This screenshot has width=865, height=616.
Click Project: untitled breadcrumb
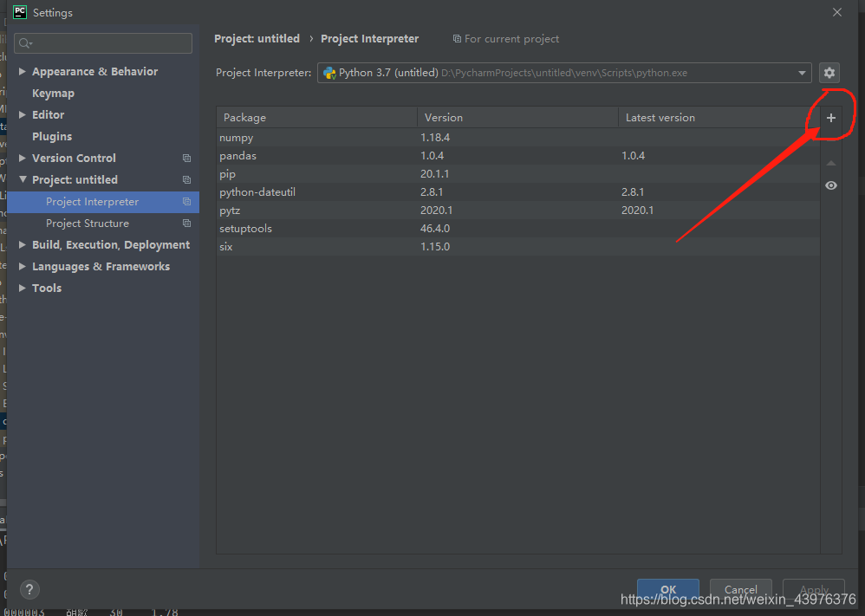[x=257, y=39]
